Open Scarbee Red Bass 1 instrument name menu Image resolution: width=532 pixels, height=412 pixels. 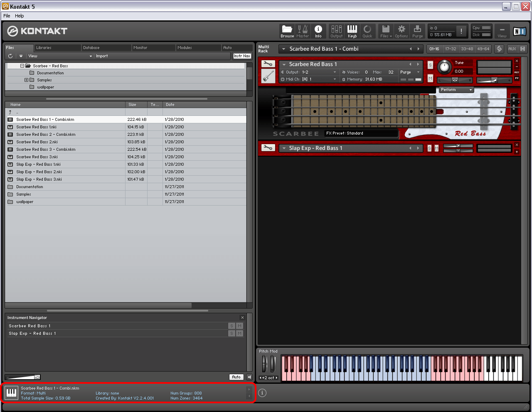(x=351, y=64)
